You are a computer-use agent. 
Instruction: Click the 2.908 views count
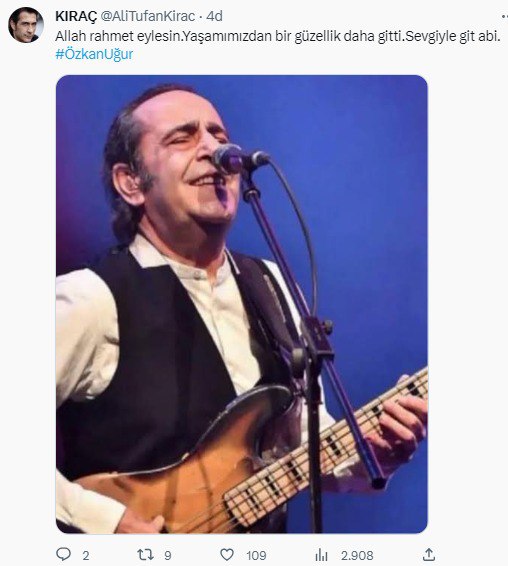[x=357, y=555]
